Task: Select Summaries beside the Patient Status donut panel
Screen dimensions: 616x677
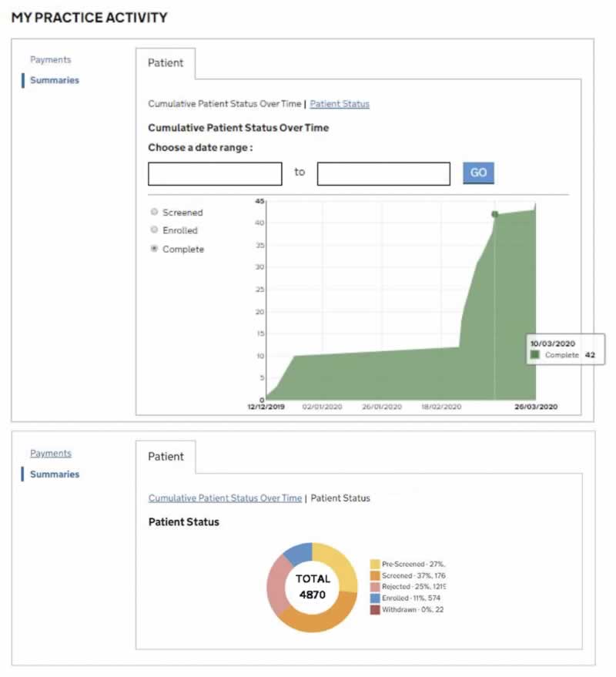Action: point(54,474)
